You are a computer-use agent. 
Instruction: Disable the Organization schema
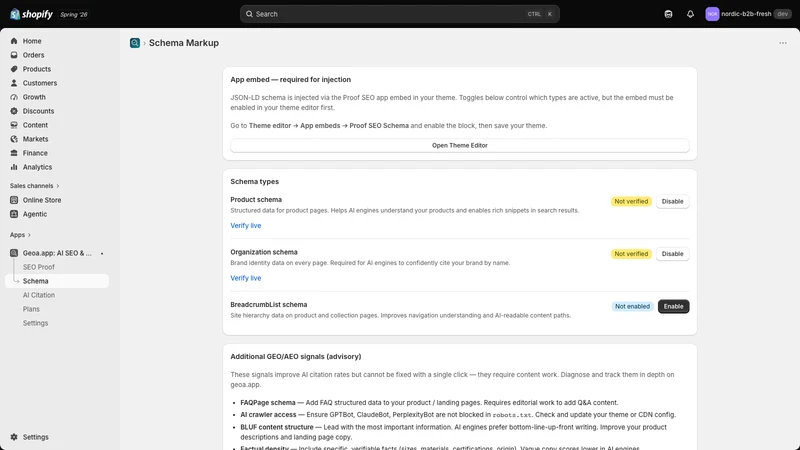click(672, 254)
